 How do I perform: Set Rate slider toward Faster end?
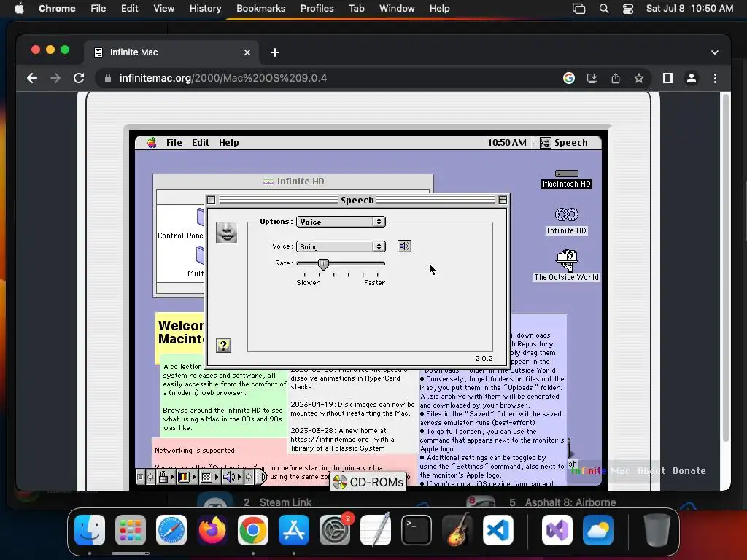377,263
